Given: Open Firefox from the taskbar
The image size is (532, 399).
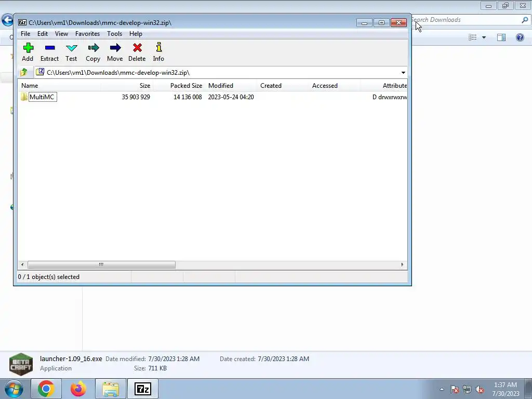Looking at the screenshot, I should click(78, 389).
